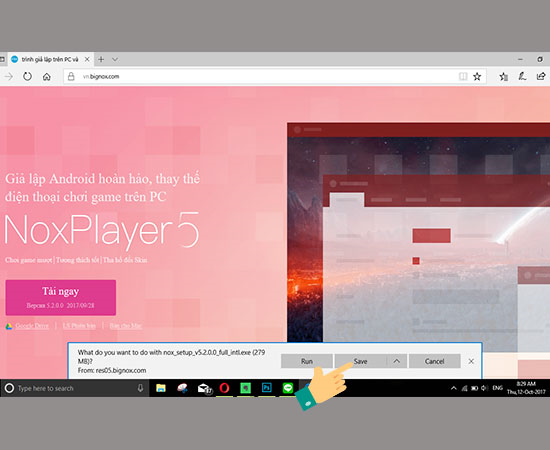Image resolution: width=550 pixels, height=450 pixels.
Task: Open Photoshop from the taskbar
Action: tap(267, 388)
